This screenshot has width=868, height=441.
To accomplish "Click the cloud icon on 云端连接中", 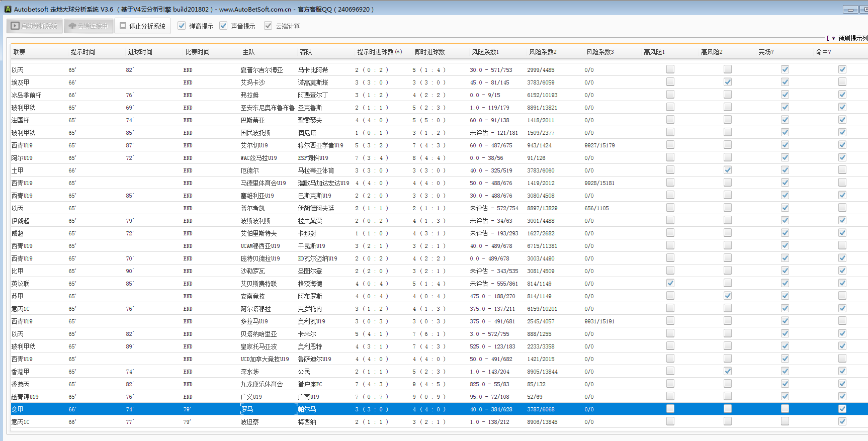I will (x=72, y=26).
